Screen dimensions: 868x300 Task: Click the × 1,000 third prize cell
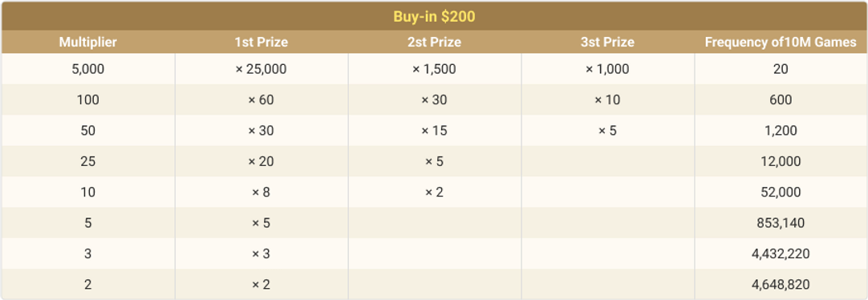pos(607,69)
